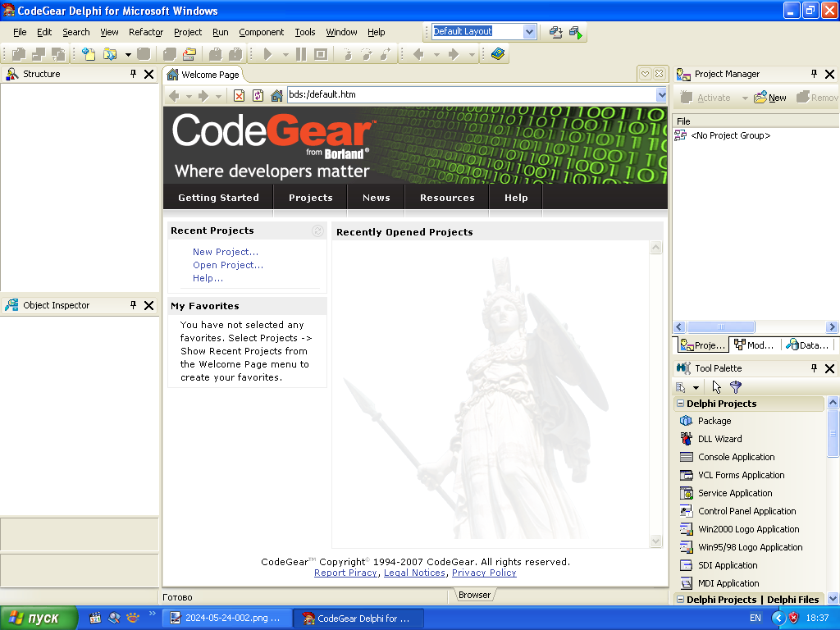Image resolution: width=840 pixels, height=630 pixels.
Task: Select the Package item in Tool Palette
Action: tap(748, 421)
